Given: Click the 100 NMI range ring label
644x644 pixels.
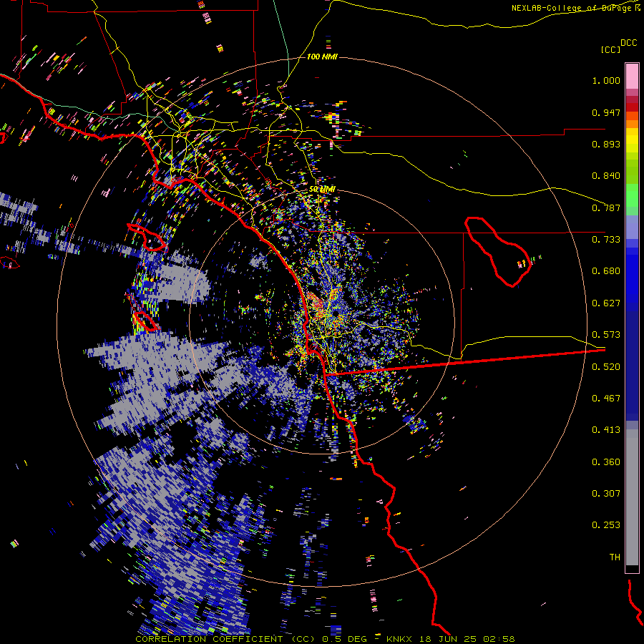Looking at the screenshot, I should [x=323, y=57].
